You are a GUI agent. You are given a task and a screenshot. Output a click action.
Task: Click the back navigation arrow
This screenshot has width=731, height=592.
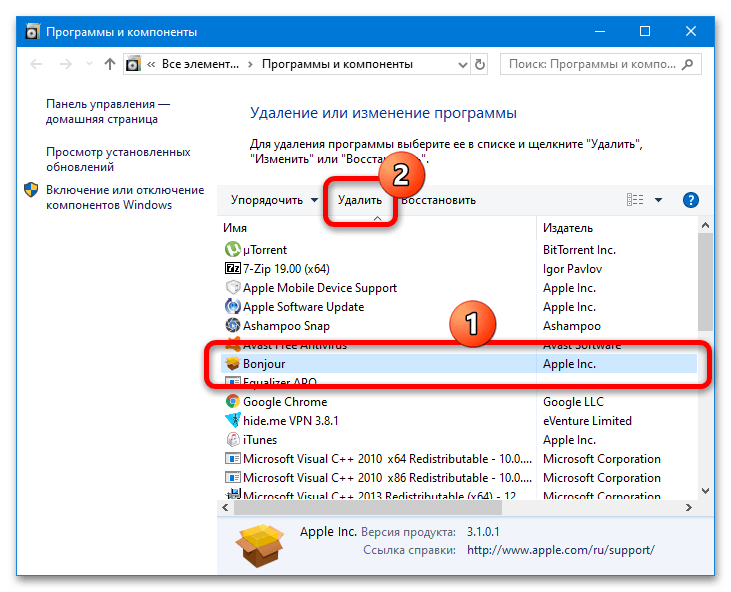(36, 64)
